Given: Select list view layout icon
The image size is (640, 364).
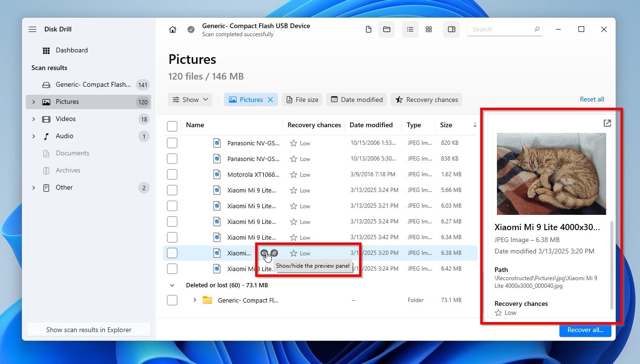Looking at the screenshot, I should coord(410,30).
